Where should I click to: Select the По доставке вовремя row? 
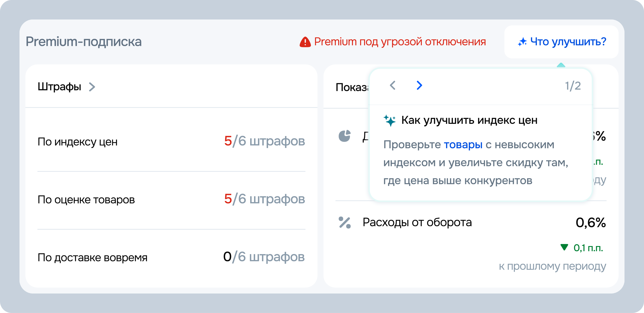pyautogui.click(x=92, y=258)
